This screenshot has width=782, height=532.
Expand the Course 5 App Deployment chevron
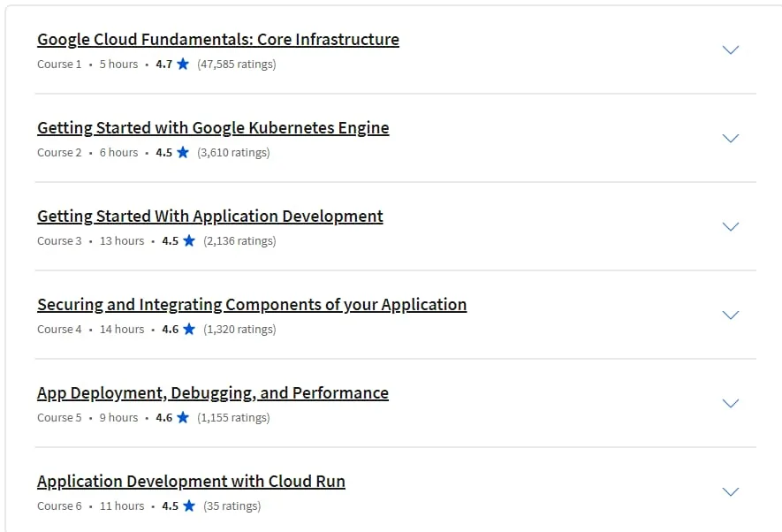tap(731, 403)
